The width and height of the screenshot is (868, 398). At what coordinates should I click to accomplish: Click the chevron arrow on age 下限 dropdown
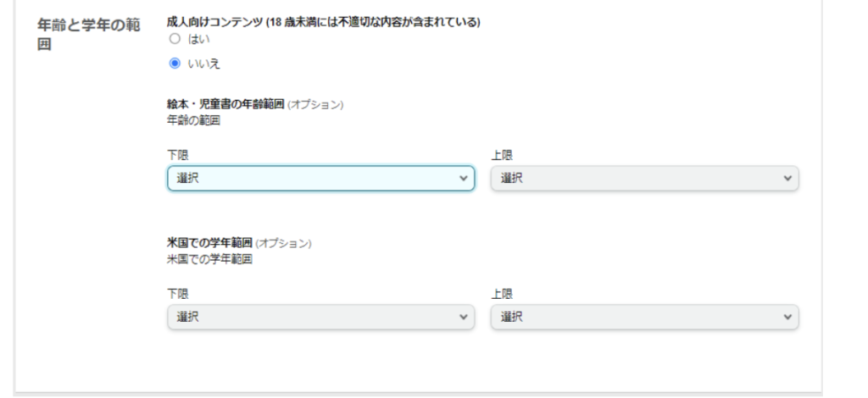pos(463,179)
